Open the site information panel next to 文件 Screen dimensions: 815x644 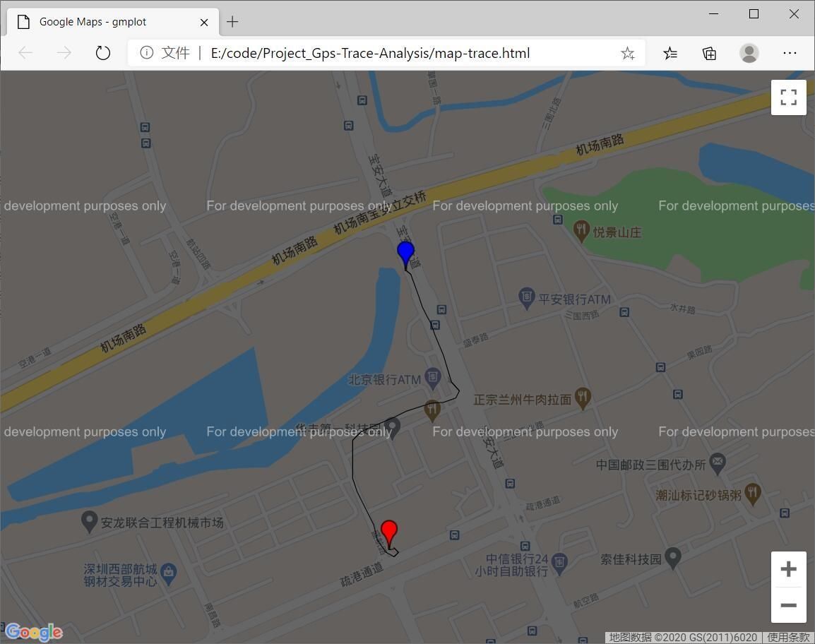(146, 52)
